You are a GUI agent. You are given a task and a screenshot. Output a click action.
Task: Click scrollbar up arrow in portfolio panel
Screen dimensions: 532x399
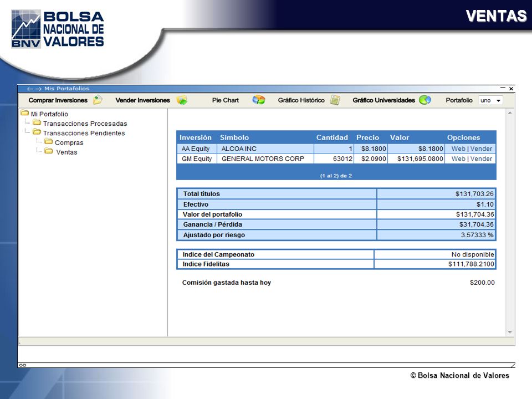(x=510, y=112)
